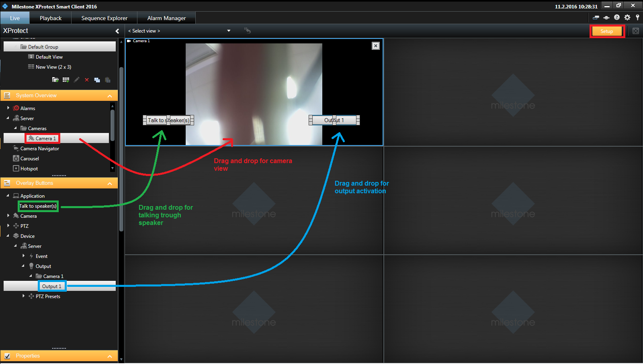Click the red X delete view icon

(87, 80)
